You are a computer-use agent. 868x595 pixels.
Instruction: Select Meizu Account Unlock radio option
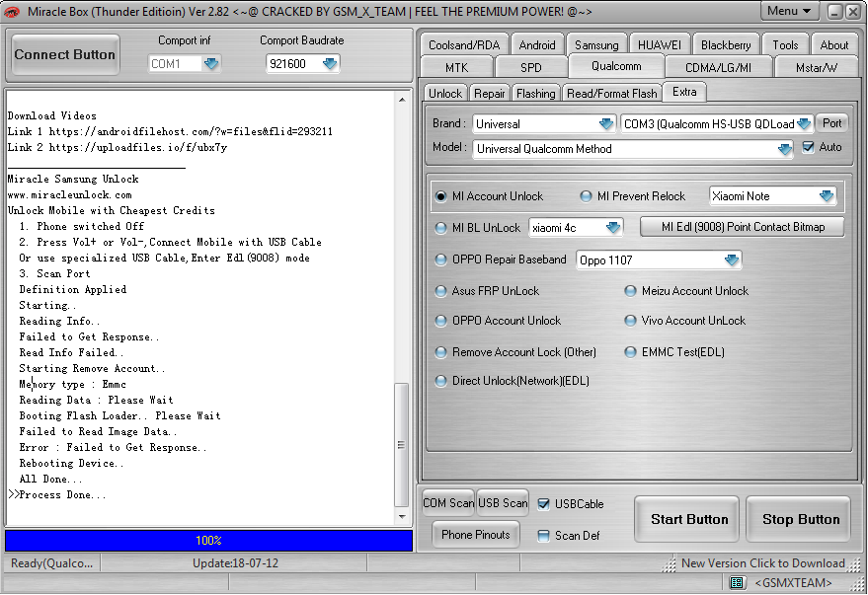tap(630, 291)
